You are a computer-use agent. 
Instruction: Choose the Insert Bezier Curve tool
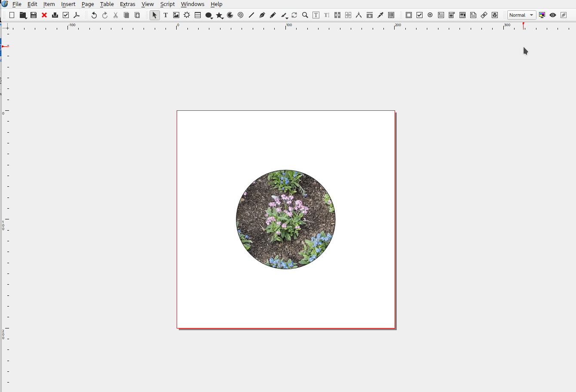[x=262, y=15]
